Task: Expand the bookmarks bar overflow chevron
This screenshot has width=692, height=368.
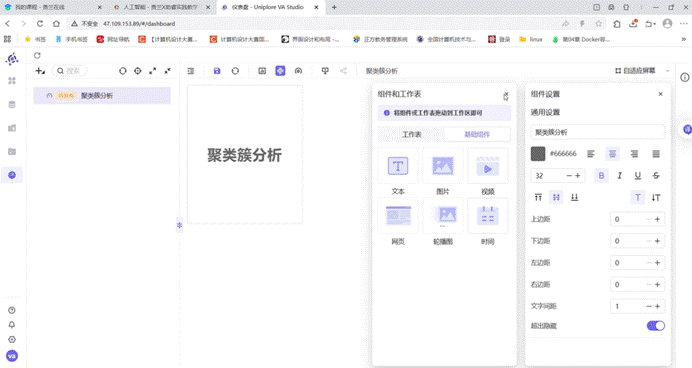Action: click(684, 39)
